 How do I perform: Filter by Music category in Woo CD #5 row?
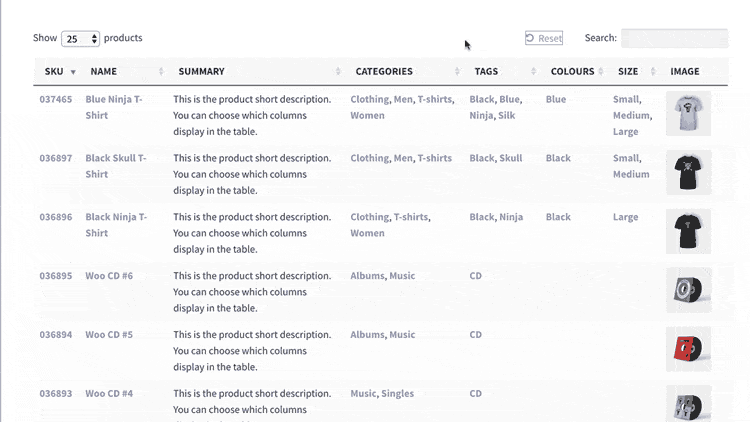pyautogui.click(x=402, y=334)
